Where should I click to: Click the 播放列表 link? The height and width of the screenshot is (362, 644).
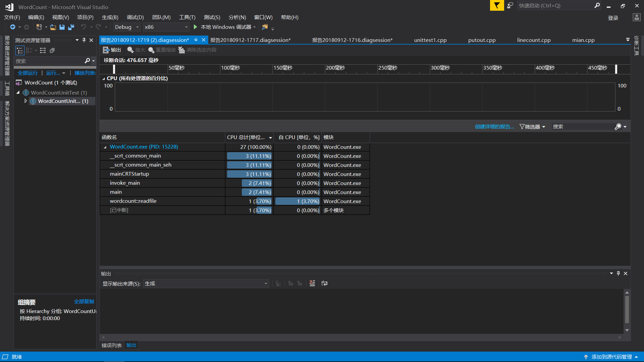point(85,73)
